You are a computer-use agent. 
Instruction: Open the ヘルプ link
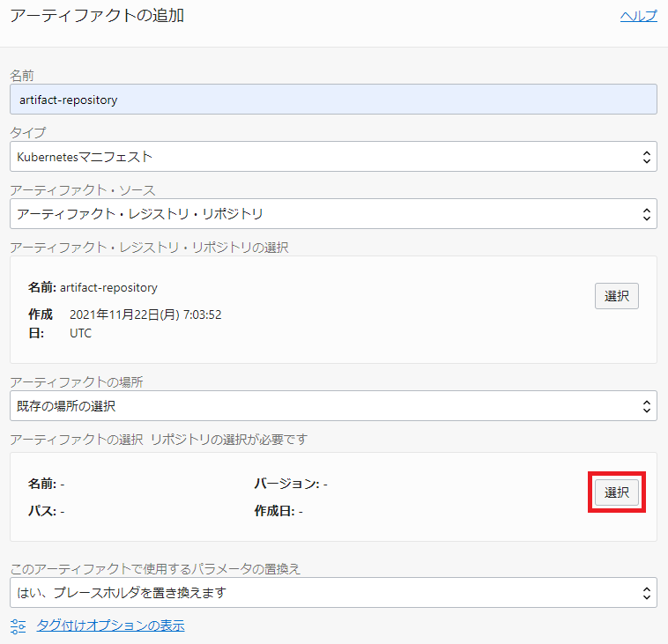coord(638,16)
